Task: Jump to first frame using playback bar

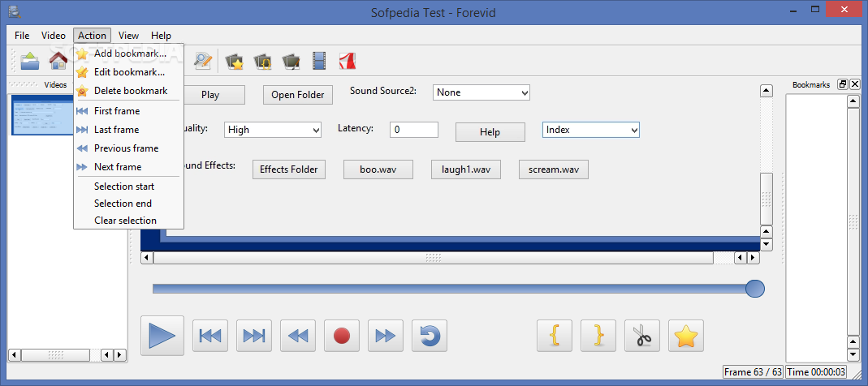Action: click(209, 336)
